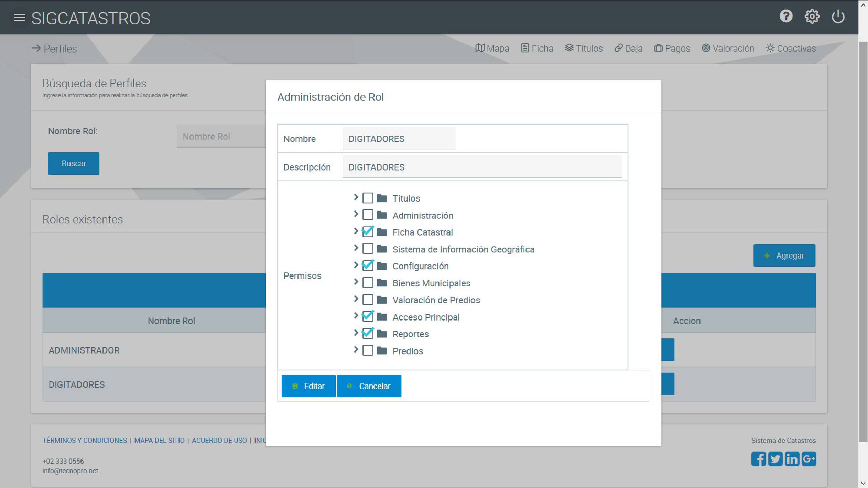
Task: Open the Google Plus social icon
Action: coord(809,459)
